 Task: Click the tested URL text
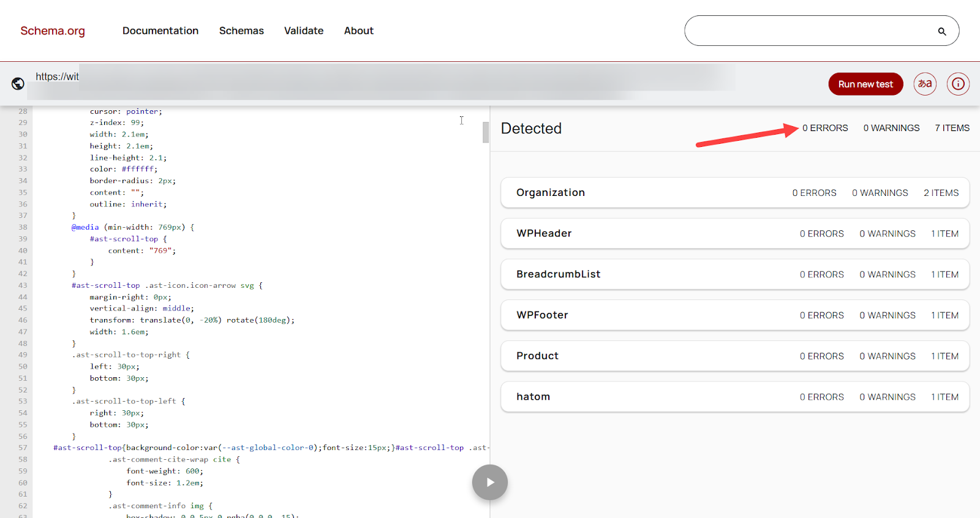coord(58,77)
